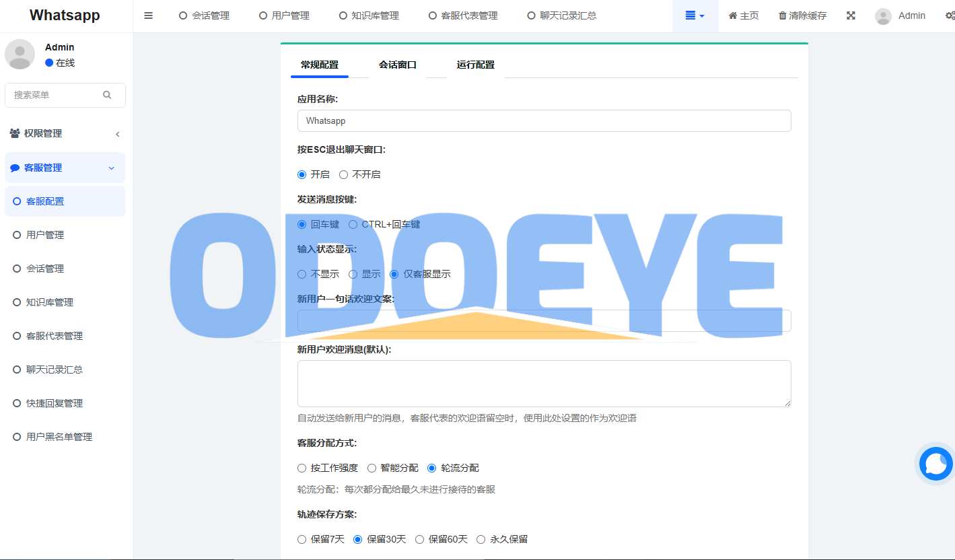Click the sidebar Admin profile avatar

(20, 54)
